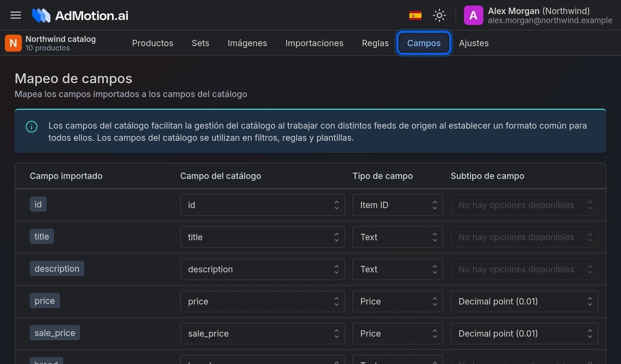Open the Price type dropdown in price row
Image resolution: width=621 pixels, height=364 pixels.
(397, 302)
